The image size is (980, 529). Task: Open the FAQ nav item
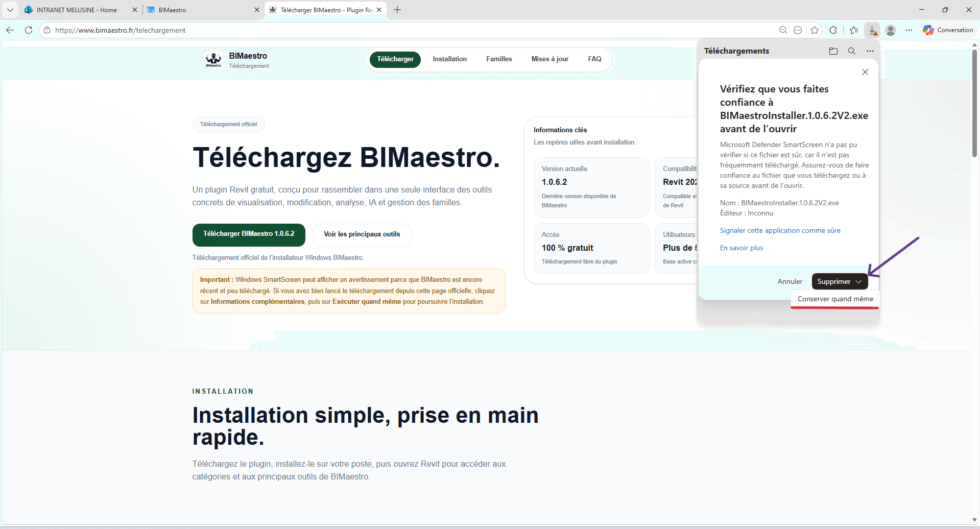[x=594, y=59]
